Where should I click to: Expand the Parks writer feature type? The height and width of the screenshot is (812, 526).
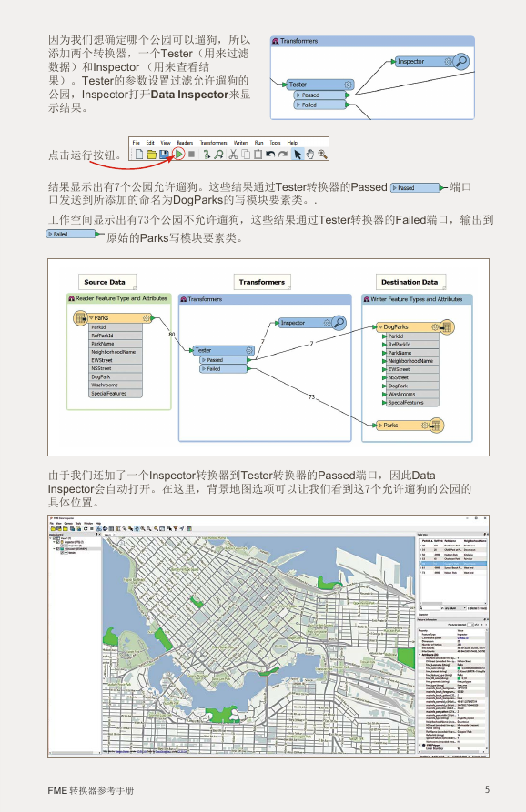(x=380, y=426)
